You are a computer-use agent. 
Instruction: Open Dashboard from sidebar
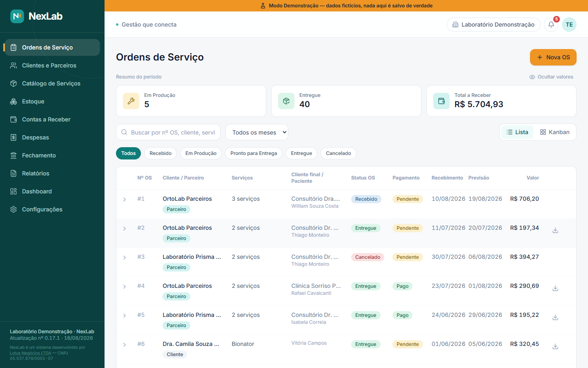(52, 191)
